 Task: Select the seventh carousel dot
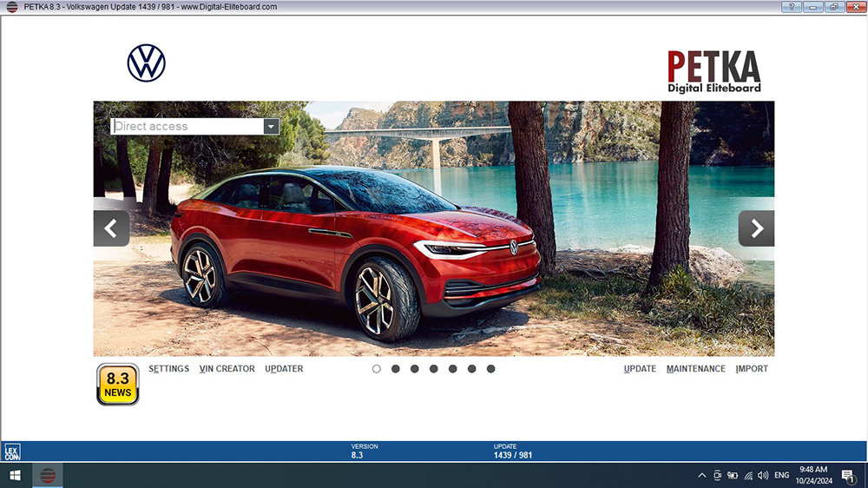pos(491,369)
